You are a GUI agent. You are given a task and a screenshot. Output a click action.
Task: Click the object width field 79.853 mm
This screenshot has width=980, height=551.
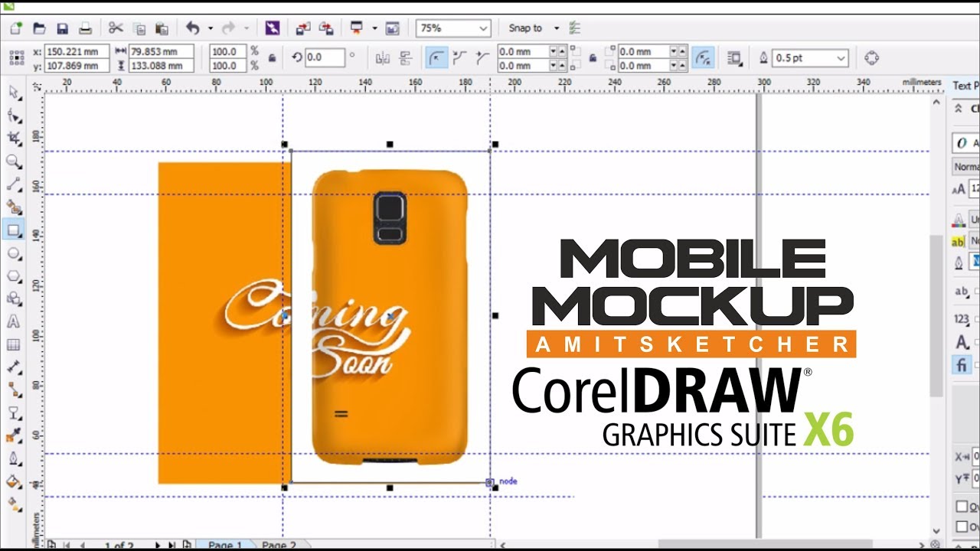click(x=161, y=51)
